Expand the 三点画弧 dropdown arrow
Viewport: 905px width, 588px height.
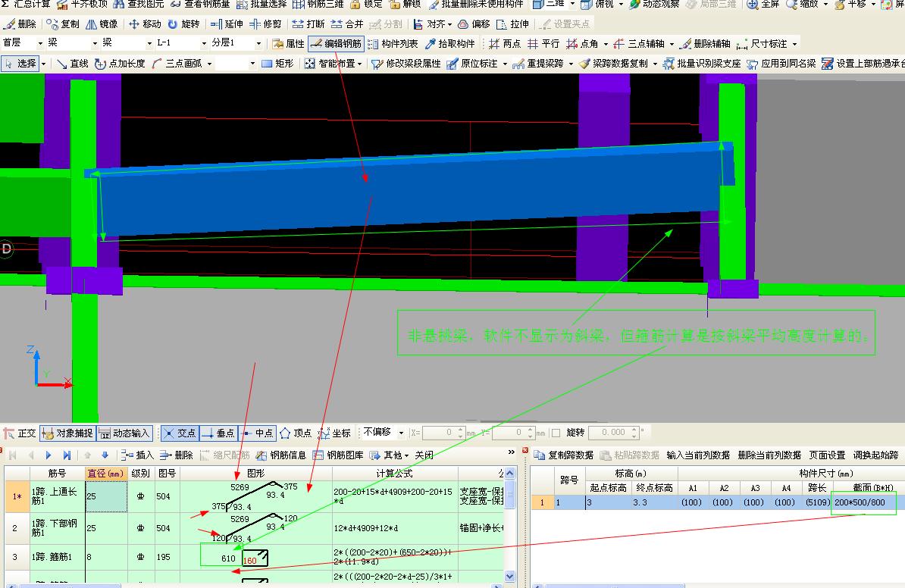point(209,64)
